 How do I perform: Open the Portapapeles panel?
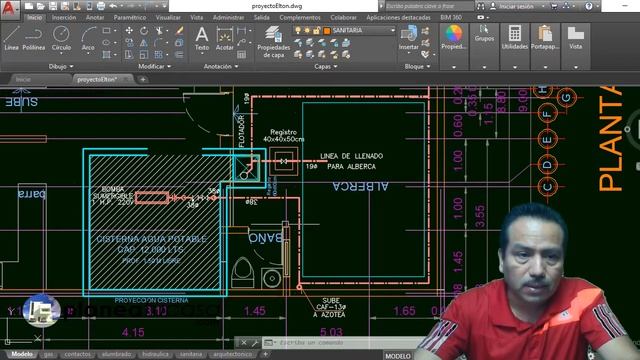click(545, 38)
